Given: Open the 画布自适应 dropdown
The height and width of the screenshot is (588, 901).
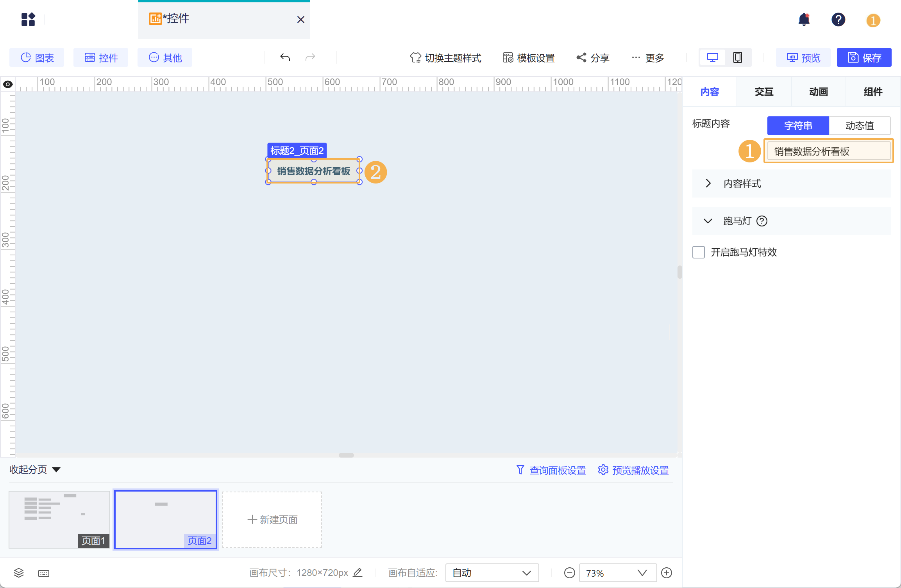Looking at the screenshot, I should pos(492,573).
